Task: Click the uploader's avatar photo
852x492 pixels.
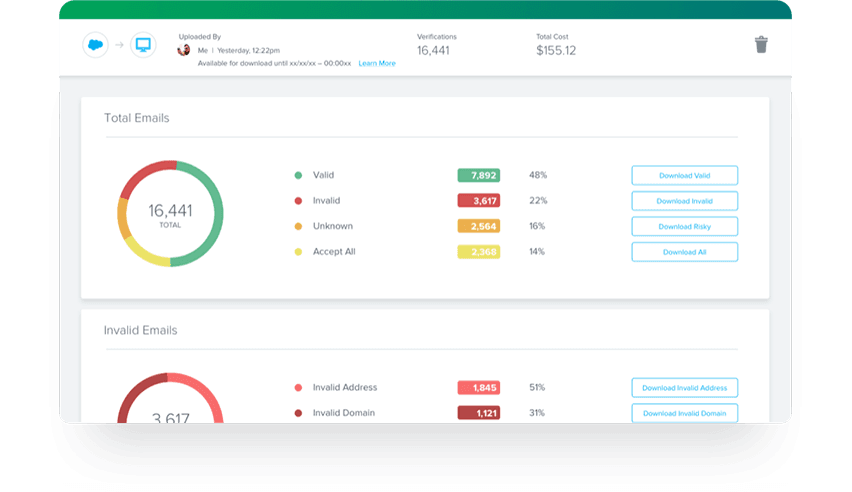Action: click(184, 50)
